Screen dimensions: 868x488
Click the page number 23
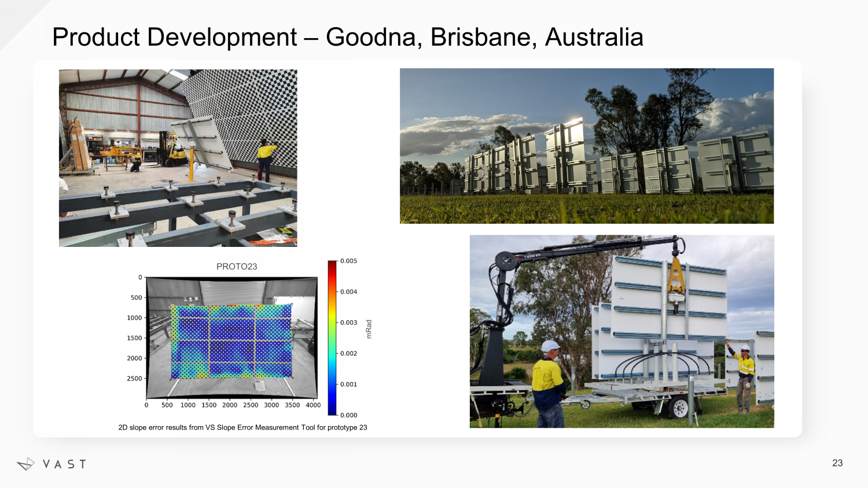click(837, 463)
